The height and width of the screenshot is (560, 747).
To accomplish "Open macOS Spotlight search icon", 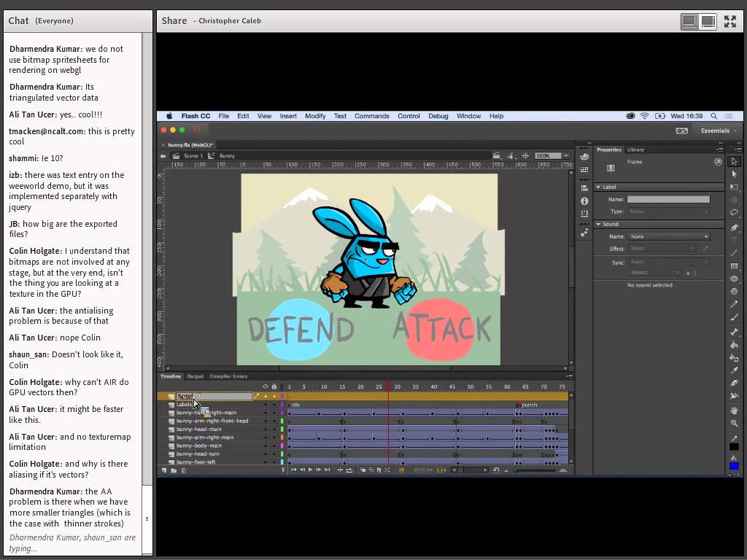I will click(713, 116).
